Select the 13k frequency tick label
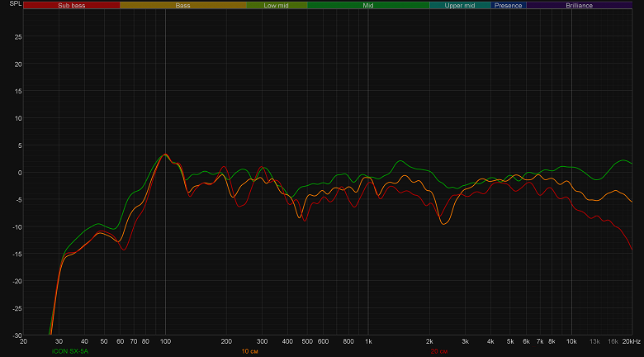644x357 pixels. pyautogui.click(x=594, y=341)
